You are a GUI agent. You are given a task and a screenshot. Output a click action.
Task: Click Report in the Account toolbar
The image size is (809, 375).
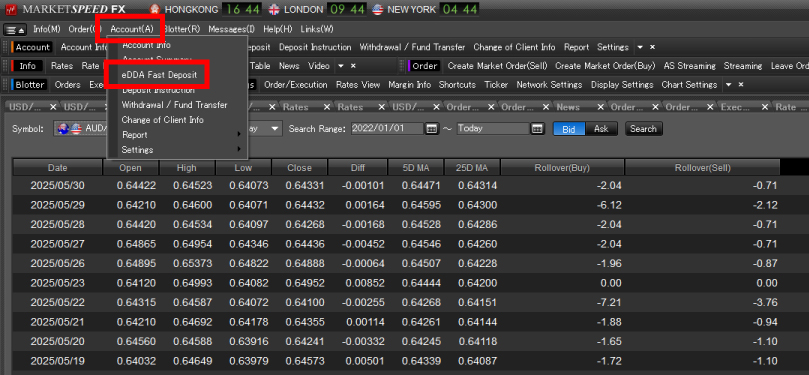(x=576, y=47)
